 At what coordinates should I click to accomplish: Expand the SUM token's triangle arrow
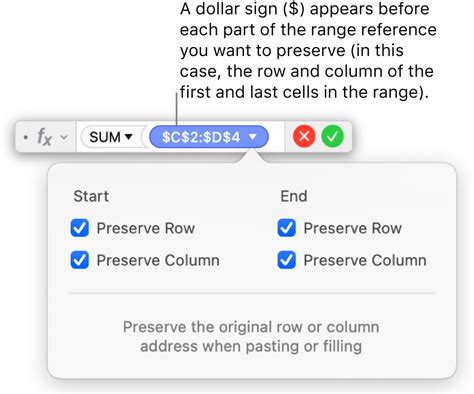click(x=129, y=137)
